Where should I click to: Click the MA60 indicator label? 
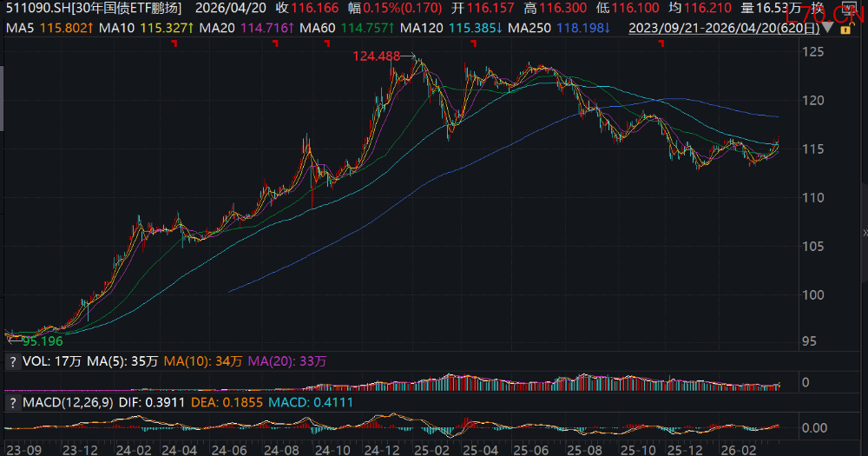coord(343,28)
